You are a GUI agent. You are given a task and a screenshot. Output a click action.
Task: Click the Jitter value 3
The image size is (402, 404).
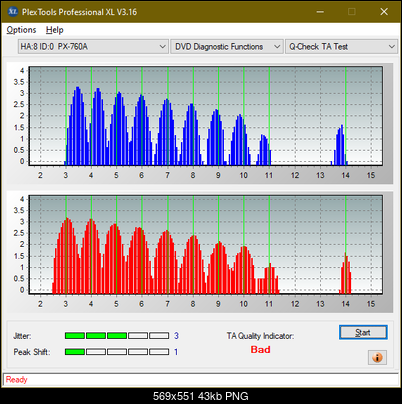click(176, 336)
